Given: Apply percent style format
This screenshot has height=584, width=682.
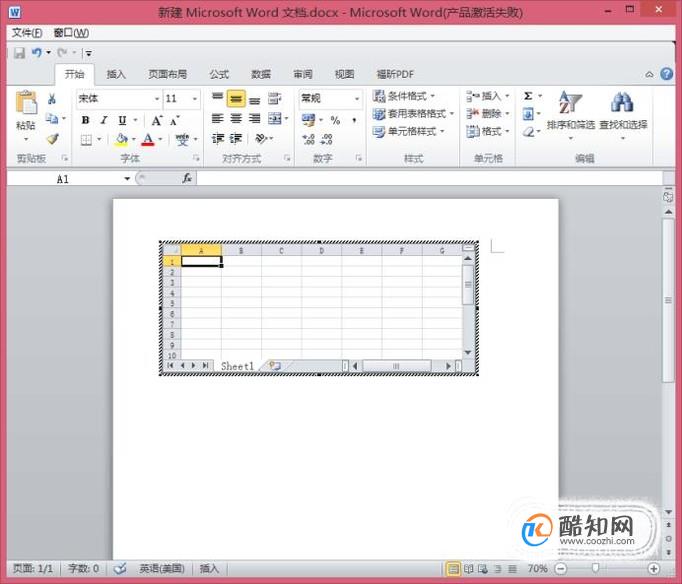Looking at the screenshot, I should (x=335, y=120).
